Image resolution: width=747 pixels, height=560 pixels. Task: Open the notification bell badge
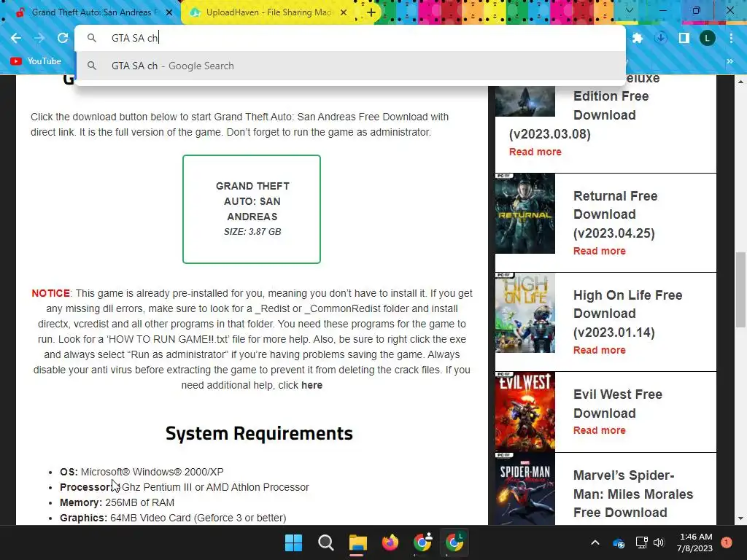point(726,542)
